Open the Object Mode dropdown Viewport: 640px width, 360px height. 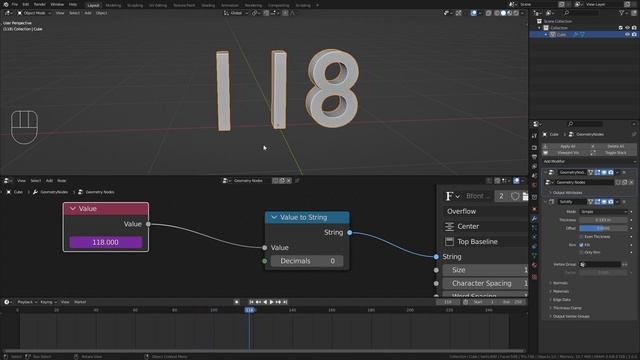pyautogui.click(x=34, y=13)
